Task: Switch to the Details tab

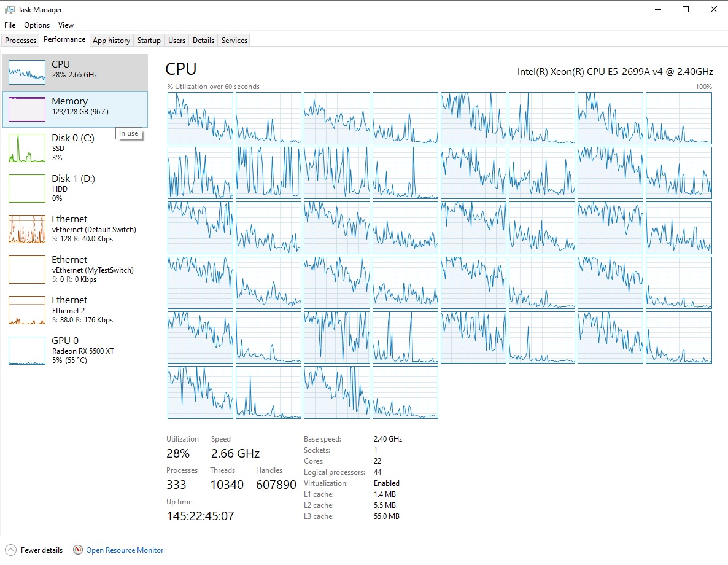Action: coord(203,41)
